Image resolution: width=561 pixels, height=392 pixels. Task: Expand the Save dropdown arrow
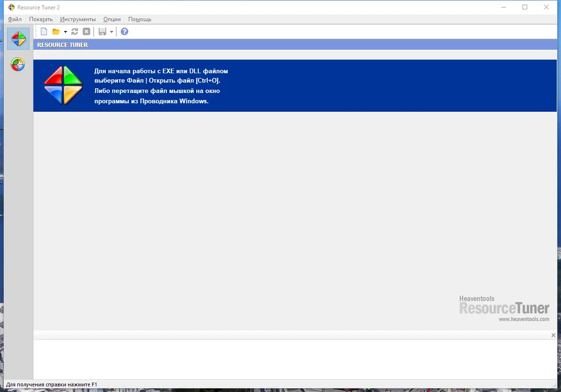pos(112,32)
